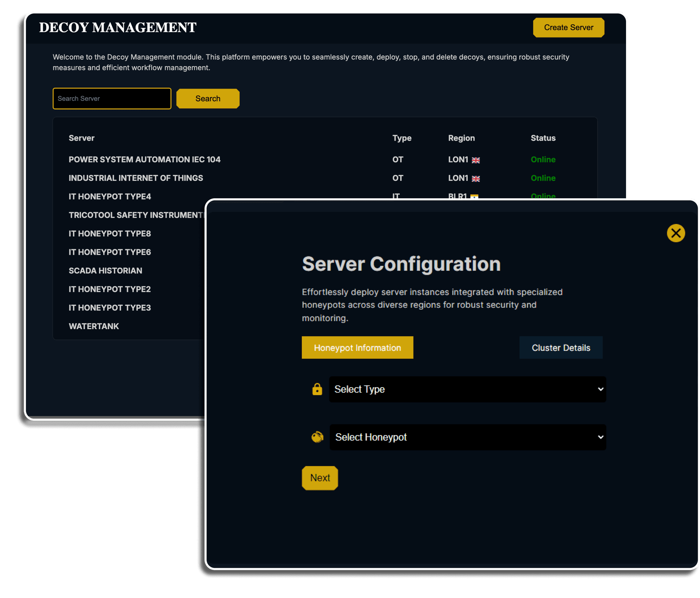Select POWER SYSTEM AUTOMATION IEC 104 server
The width and height of the screenshot is (700, 598).
(144, 159)
